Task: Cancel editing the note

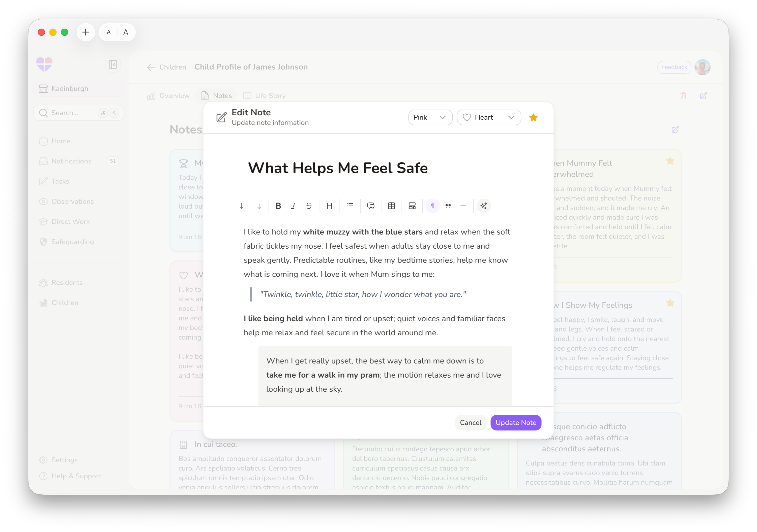Action: click(470, 423)
